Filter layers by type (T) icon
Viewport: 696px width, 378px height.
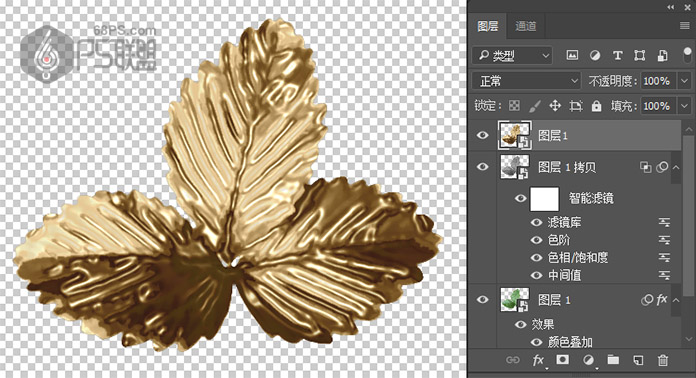(617, 55)
